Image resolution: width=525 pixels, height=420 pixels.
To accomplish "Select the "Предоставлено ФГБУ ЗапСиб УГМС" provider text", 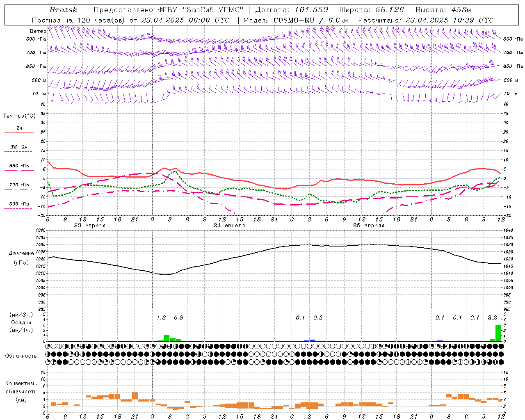I will coord(169,9).
